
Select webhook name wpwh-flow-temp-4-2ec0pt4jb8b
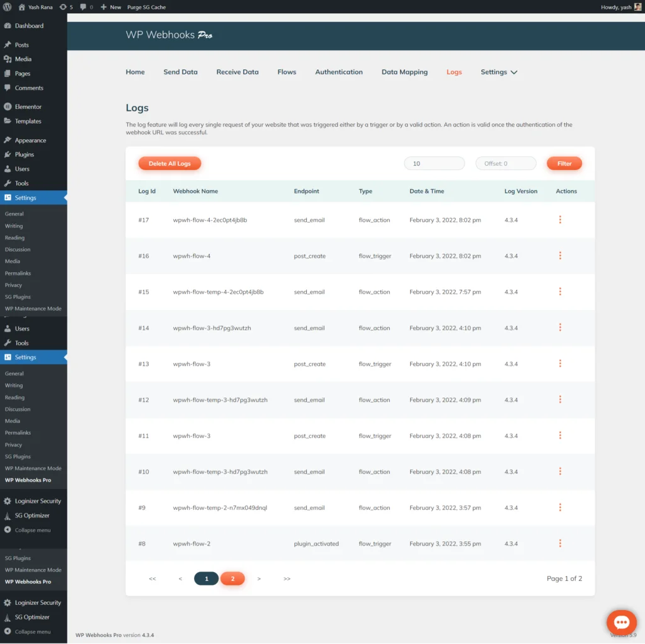218,292
